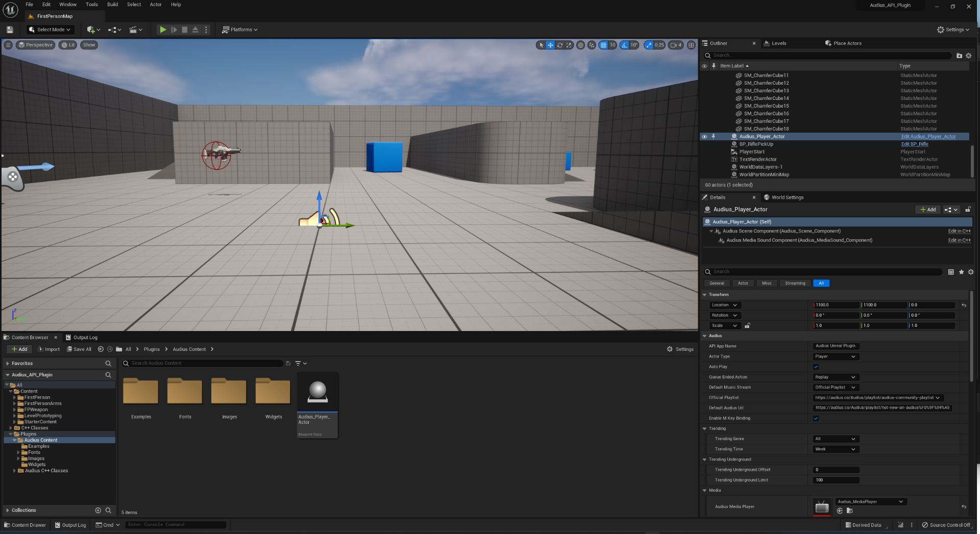Image resolution: width=980 pixels, height=534 pixels.
Task: Collapse the Transform section
Action: (704, 295)
